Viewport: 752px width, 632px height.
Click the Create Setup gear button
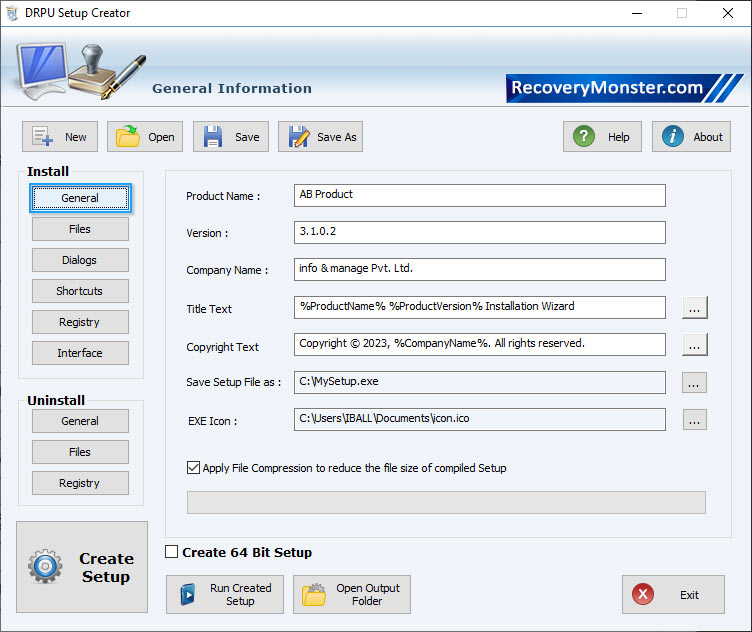82,567
